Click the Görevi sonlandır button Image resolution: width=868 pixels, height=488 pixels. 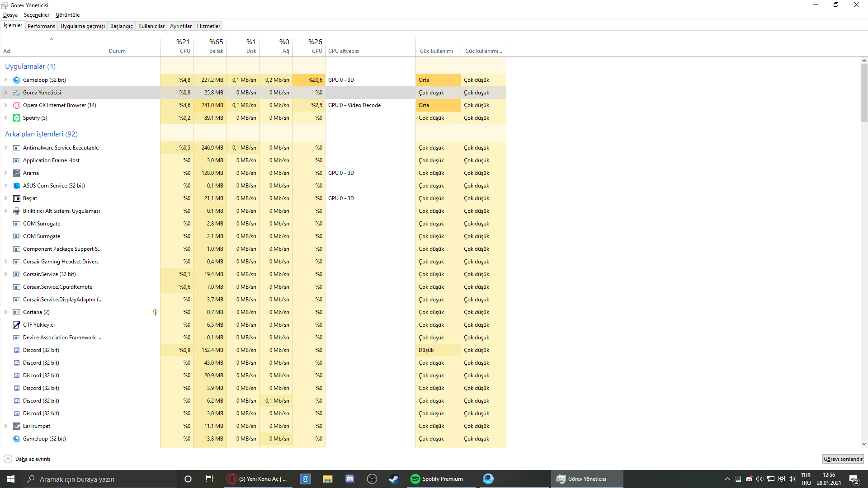[843, 459]
